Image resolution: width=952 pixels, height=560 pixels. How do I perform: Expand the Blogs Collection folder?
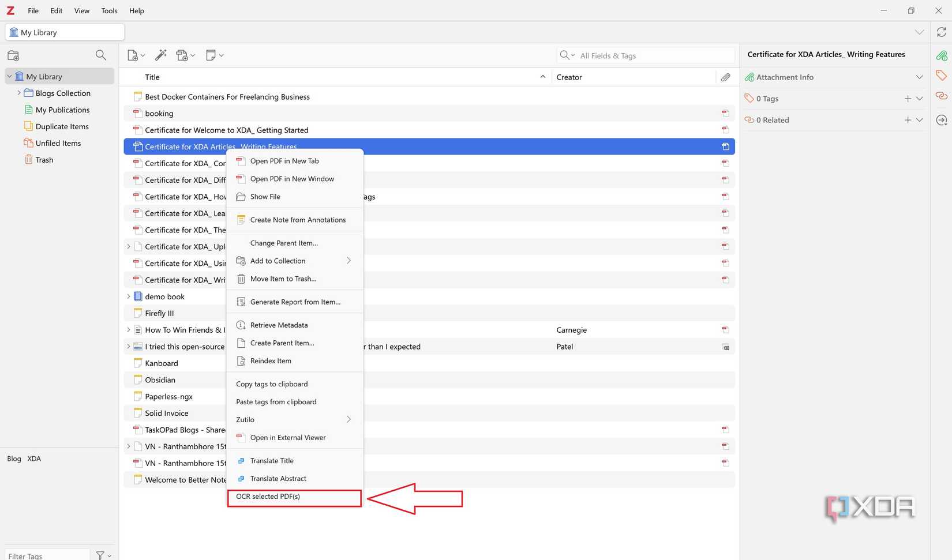(19, 93)
